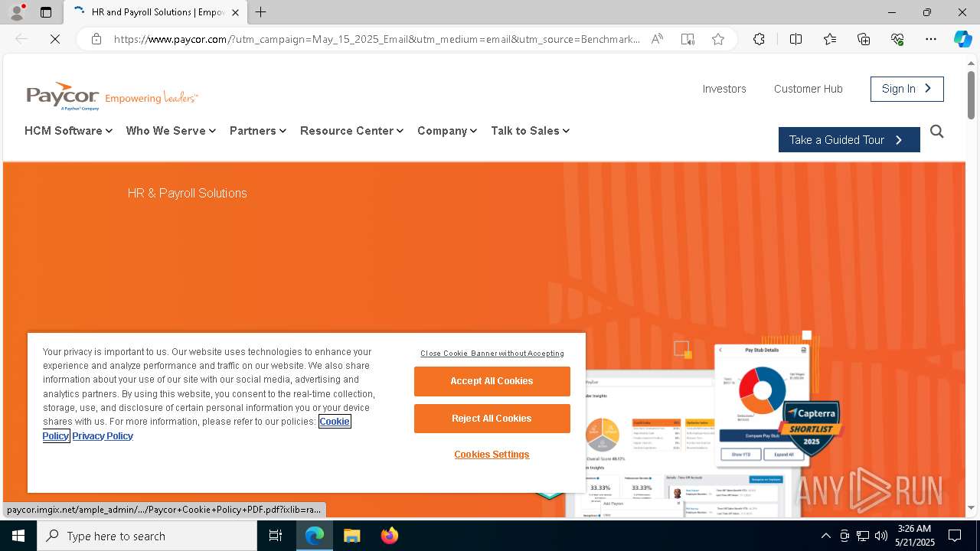Screen dimensions: 980x551
Task: Open the browser profile avatar
Action: (x=17, y=12)
